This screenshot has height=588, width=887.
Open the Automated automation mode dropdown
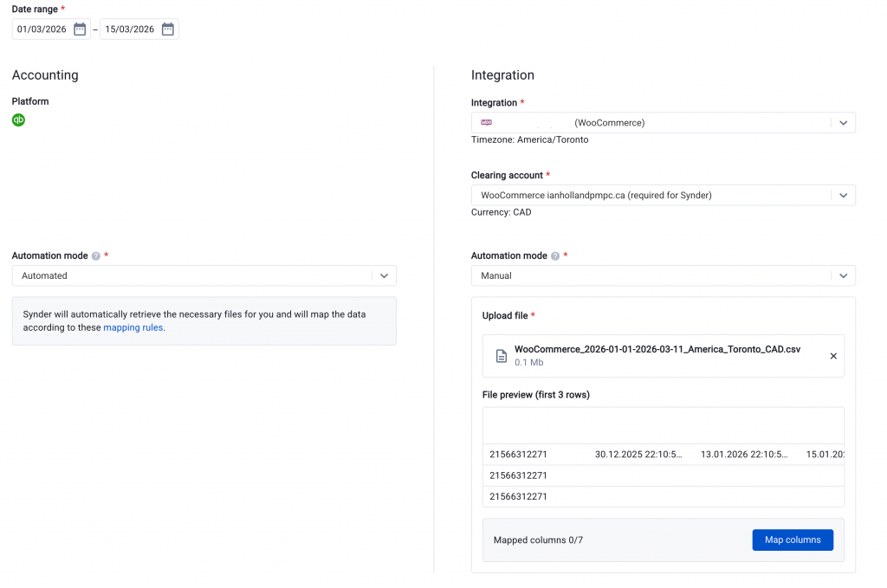point(384,275)
